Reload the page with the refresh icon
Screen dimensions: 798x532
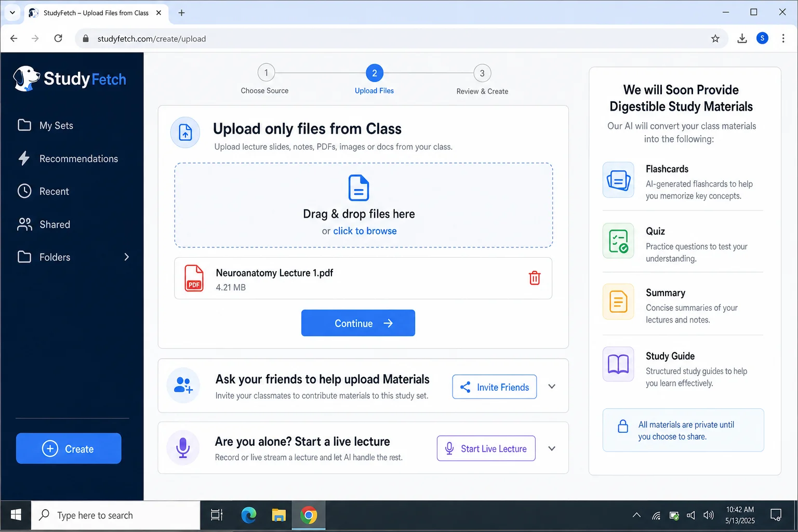point(58,38)
